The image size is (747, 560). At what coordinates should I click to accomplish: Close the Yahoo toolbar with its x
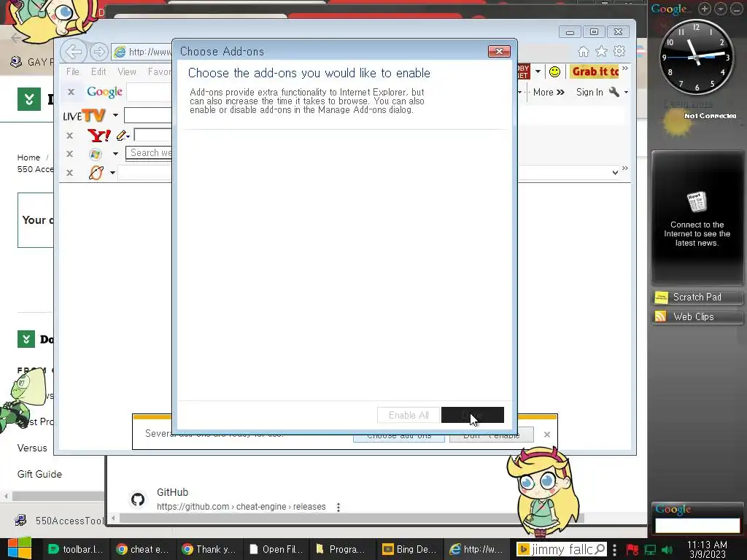pyautogui.click(x=69, y=136)
